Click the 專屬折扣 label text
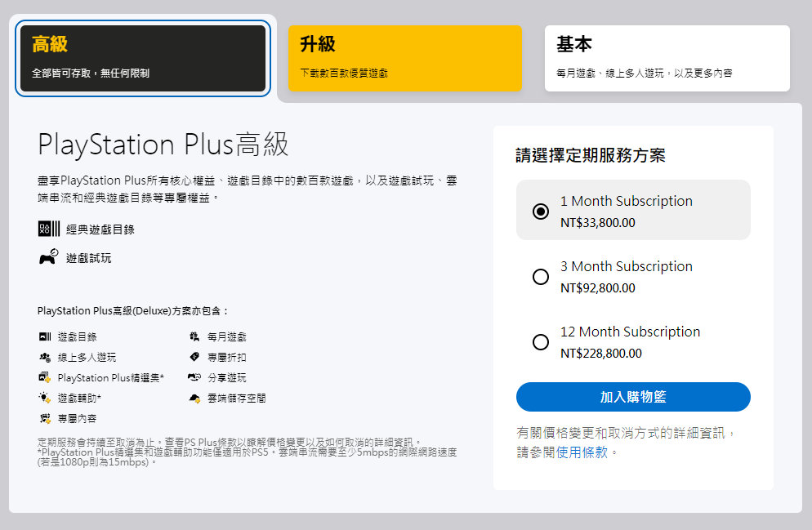This screenshot has height=530, width=812. tap(227, 357)
